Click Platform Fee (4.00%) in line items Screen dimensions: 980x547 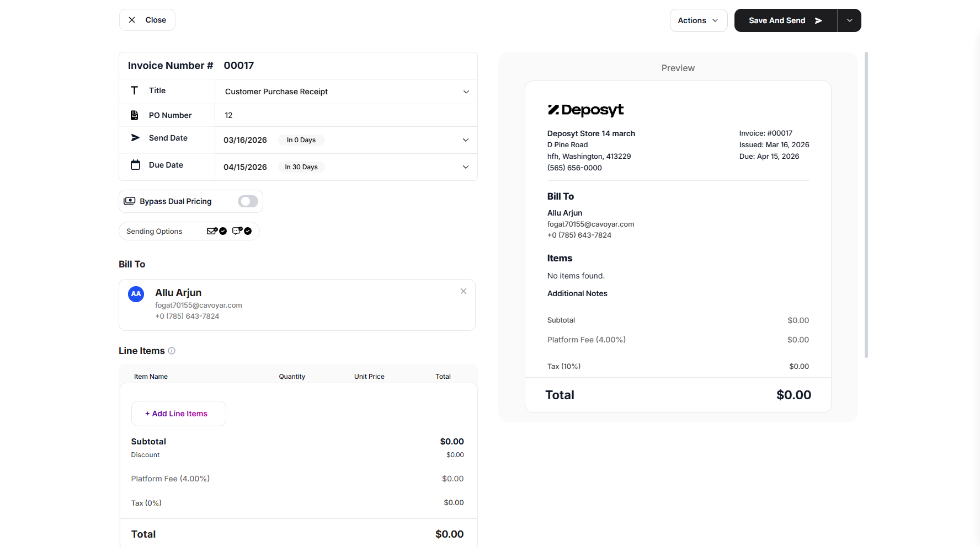171,479
